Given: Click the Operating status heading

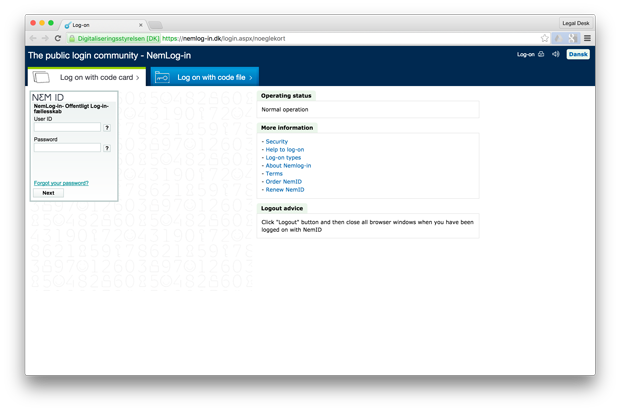Looking at the screenshot, I should click(x=286, y=96).
